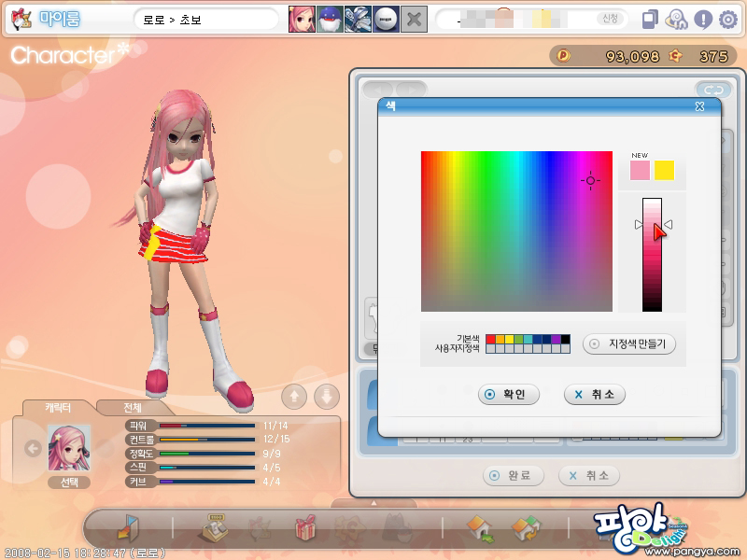Click the overlapping windows icon

[x=650, y=20]
